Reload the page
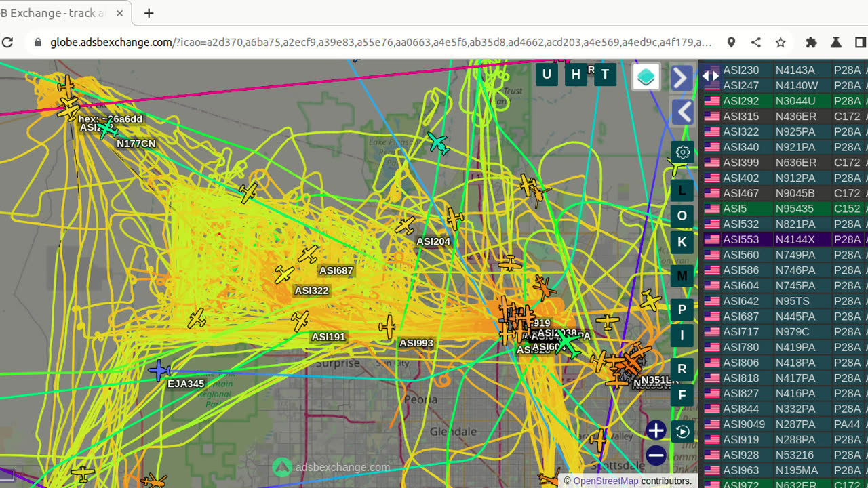This screenshot has width=868, height=488. pyautogui.click(x=7, y=42)
